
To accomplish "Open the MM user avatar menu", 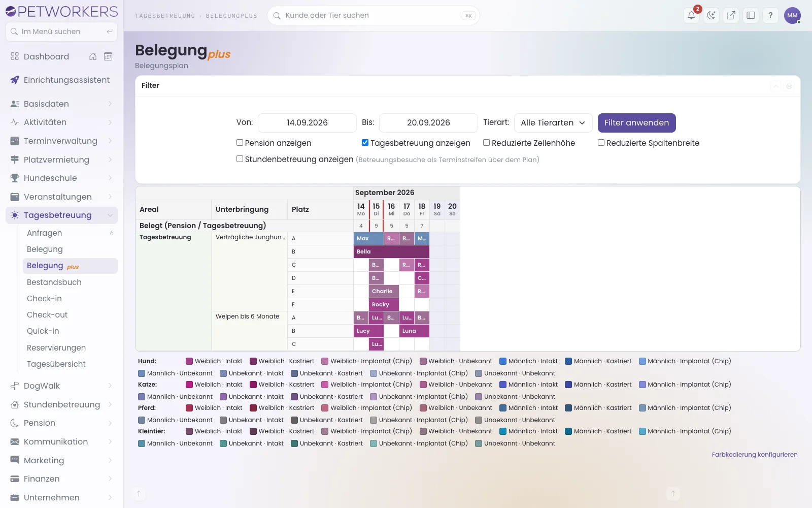I will [x=792, y=15].
